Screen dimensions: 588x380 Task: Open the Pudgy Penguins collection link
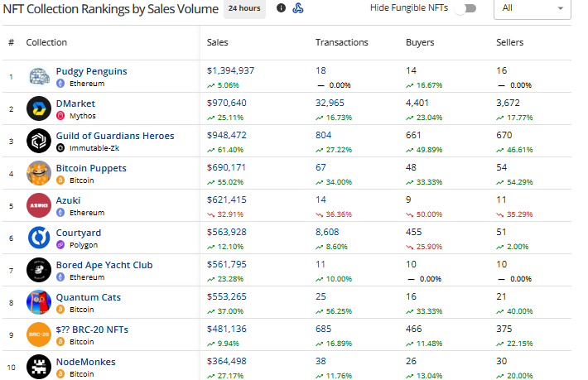[x=91, y=71]
